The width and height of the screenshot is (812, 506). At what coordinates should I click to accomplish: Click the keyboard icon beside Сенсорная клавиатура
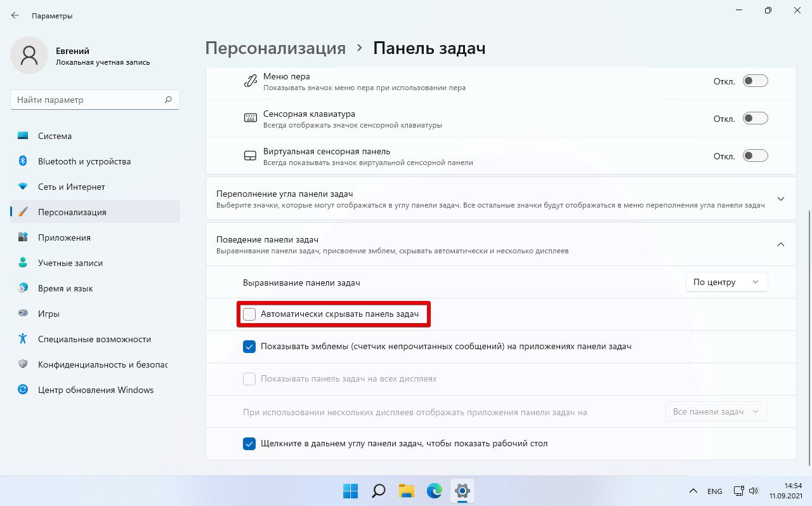[x=251, y=118]
